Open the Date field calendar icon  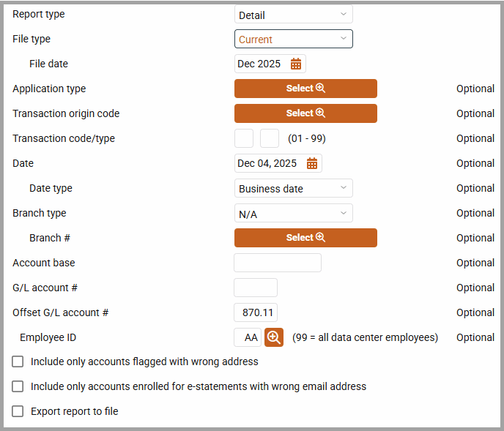pos(312,164)
